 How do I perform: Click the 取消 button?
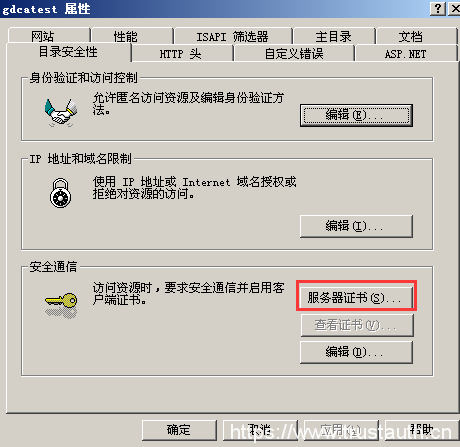point(260,430)
